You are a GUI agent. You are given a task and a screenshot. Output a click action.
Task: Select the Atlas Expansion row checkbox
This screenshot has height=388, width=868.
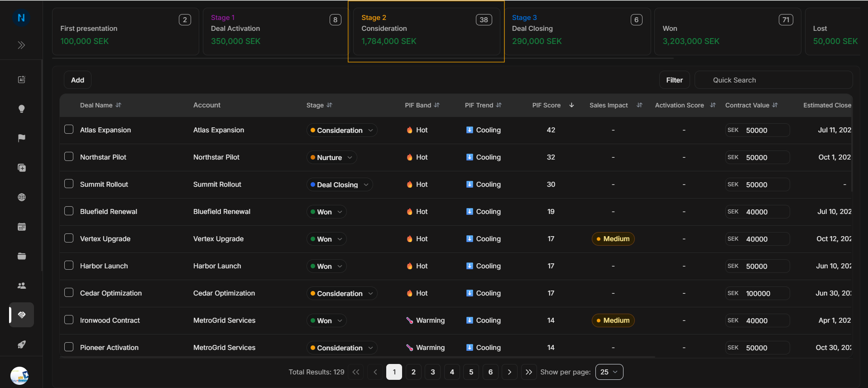coord(69,130)
